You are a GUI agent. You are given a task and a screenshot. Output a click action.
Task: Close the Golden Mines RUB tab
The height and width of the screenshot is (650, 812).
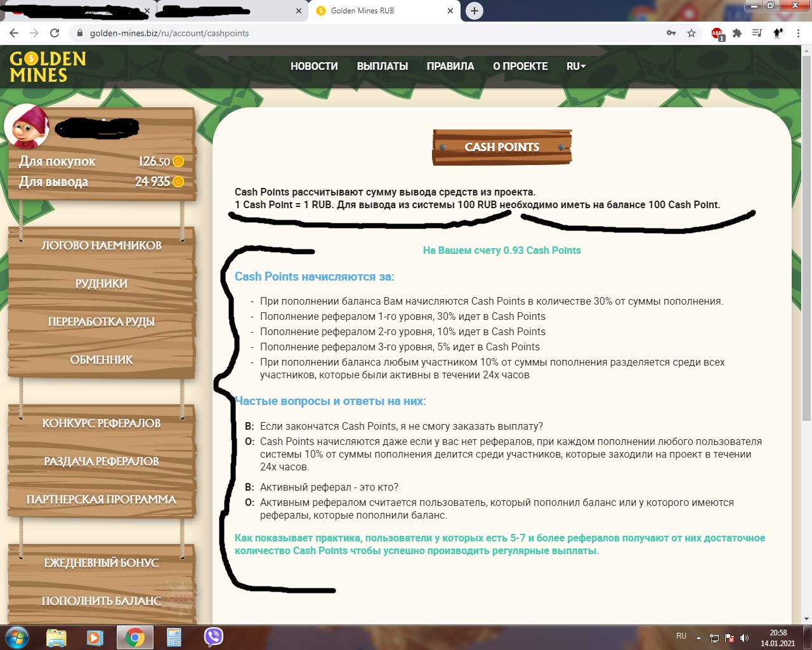click(x=450, y=11)
